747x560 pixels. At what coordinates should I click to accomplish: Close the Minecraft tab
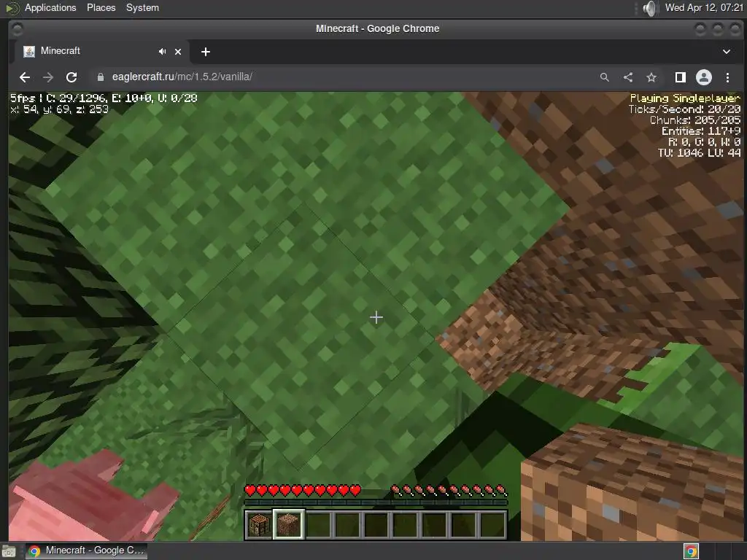point(178,52)
